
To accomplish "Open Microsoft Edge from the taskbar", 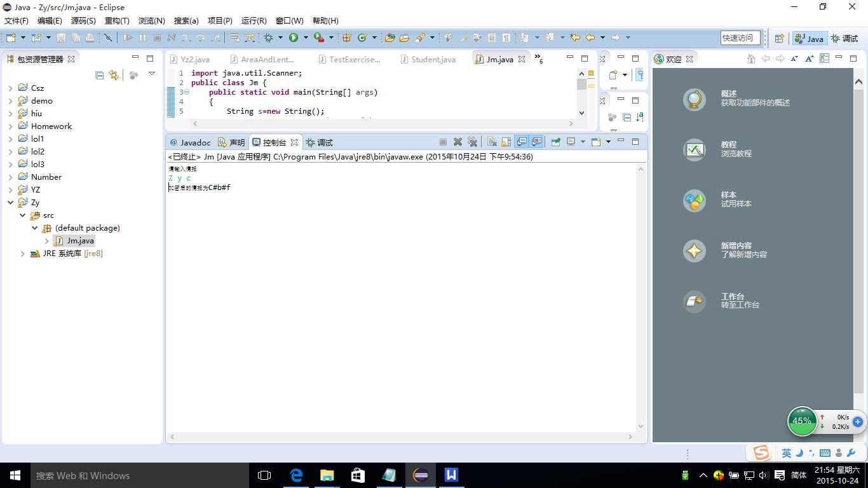I will coord(296,475).
